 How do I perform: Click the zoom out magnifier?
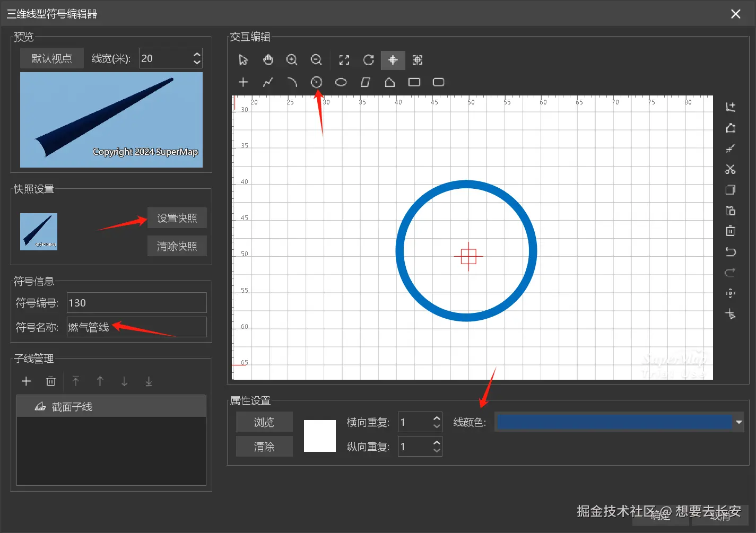click(x=316, y=60)
